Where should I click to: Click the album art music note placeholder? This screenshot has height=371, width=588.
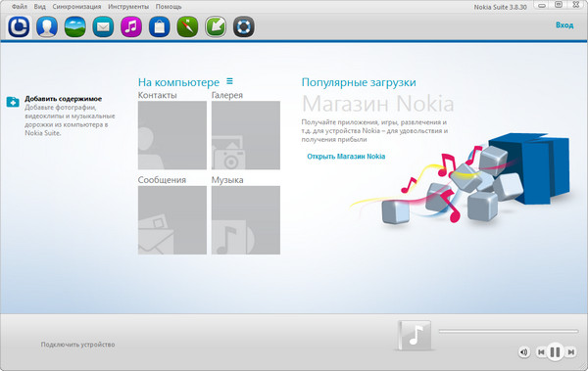[x=415, y=335]
